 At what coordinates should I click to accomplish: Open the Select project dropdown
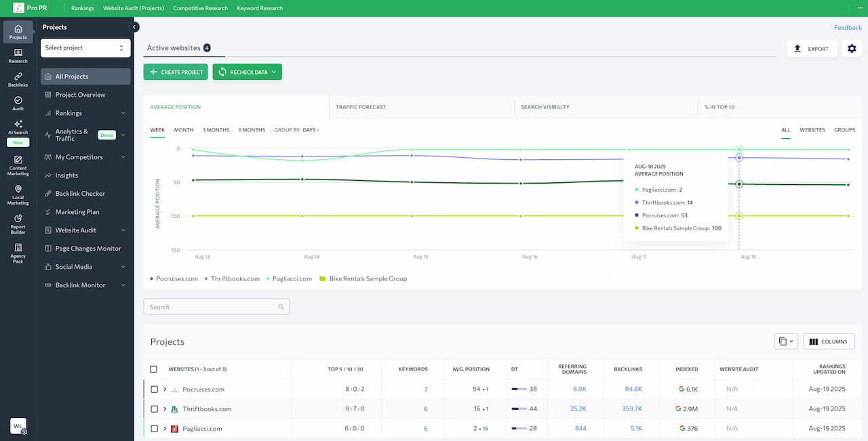coord(85,48)
